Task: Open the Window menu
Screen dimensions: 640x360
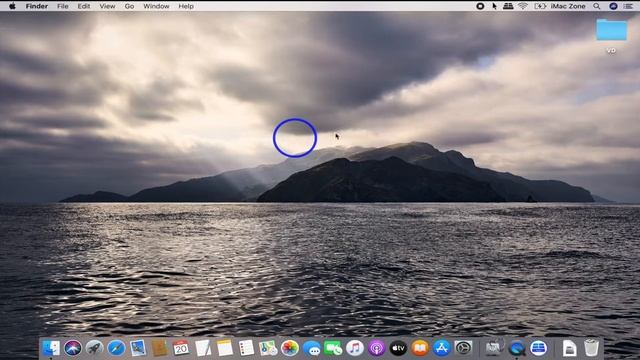Action: pyautogui.click(x=156, y=6)
